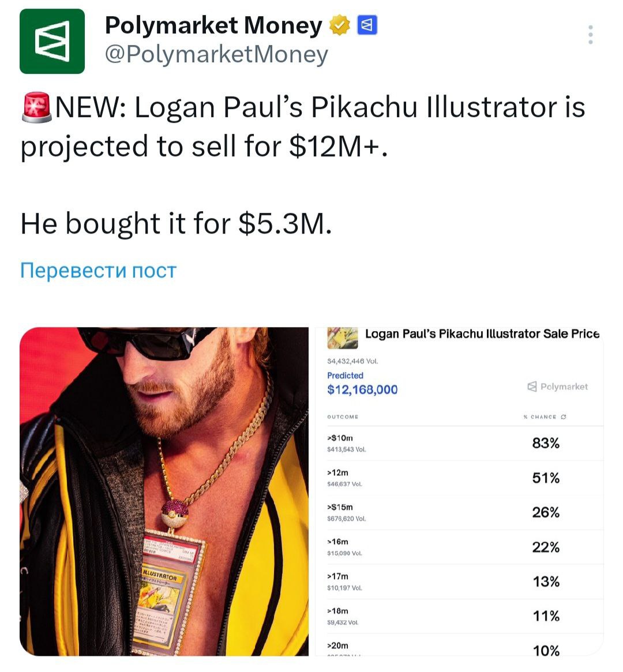Open the @PolymarketMoney handle link
This screenshot has width=623, height=672.
[x=216, y=54]
